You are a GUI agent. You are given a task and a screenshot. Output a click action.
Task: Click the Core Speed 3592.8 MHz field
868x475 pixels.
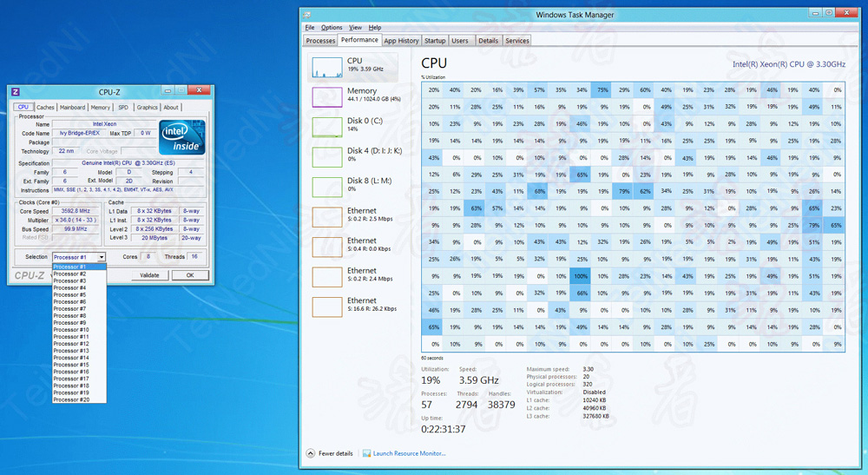tap(76, 211)
